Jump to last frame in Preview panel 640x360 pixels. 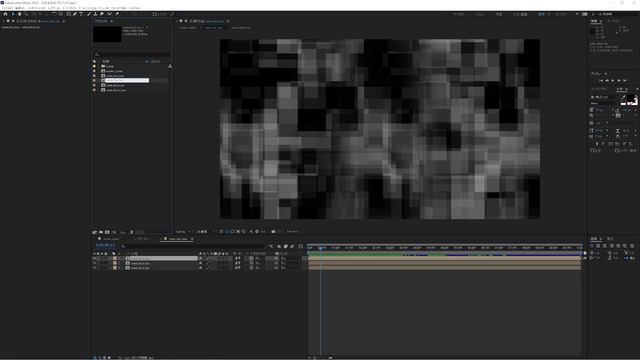625,81
